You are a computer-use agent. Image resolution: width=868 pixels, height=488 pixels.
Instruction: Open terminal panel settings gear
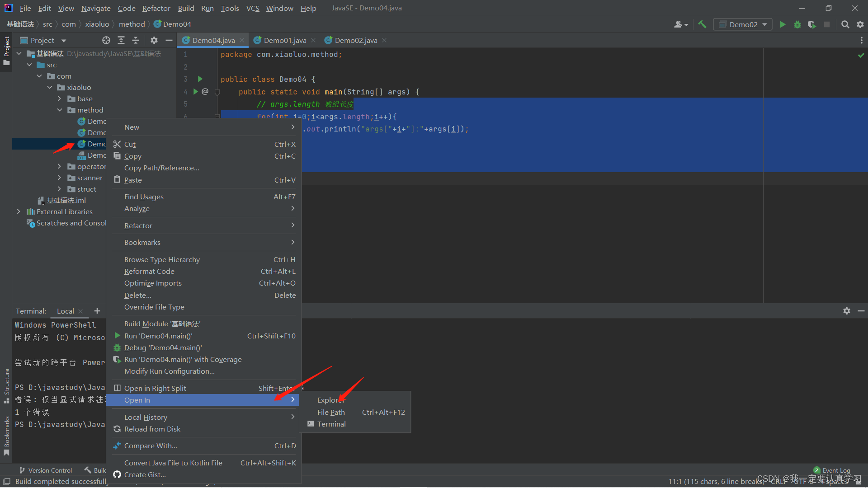tap(847, 311)
